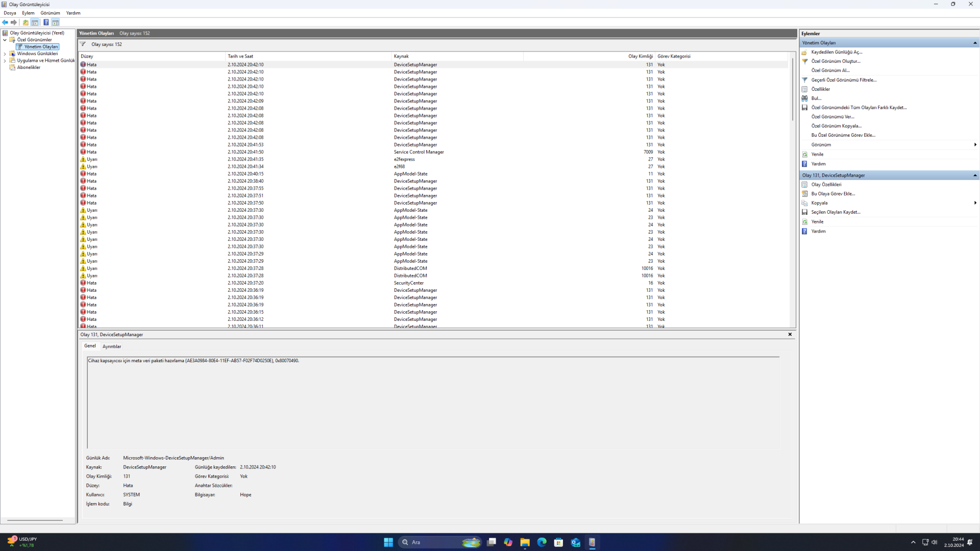Click the blue Back arrow toolbar icon
The width and height of the screenshot is (980, 551).
[5, 22]
